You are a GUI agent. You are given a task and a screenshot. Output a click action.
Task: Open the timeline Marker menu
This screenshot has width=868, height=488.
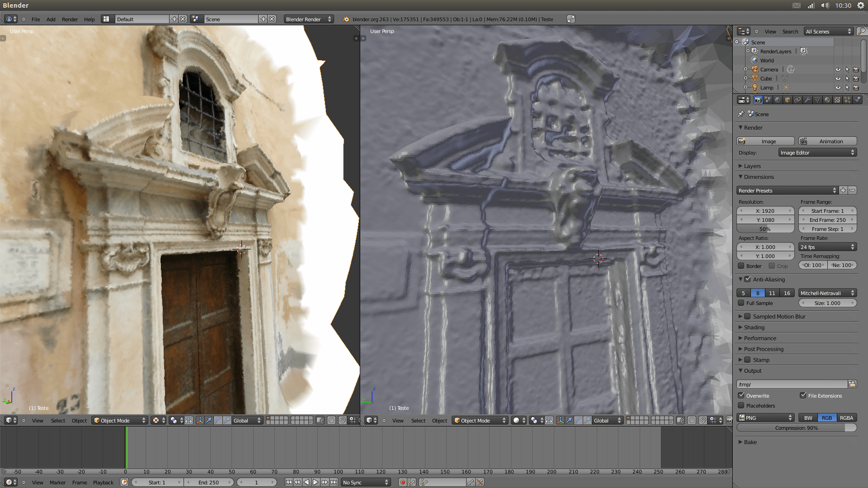[x=57, y=483]
